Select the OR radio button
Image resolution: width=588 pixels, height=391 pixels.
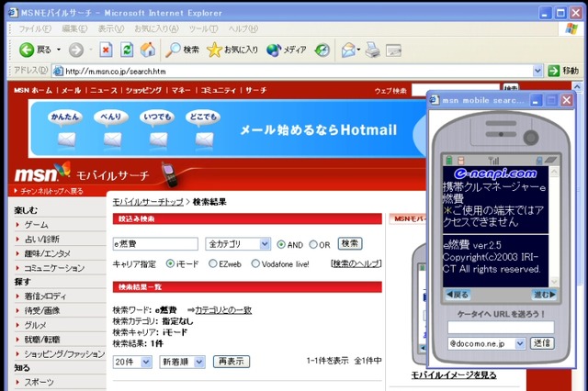tap(313, 244)
